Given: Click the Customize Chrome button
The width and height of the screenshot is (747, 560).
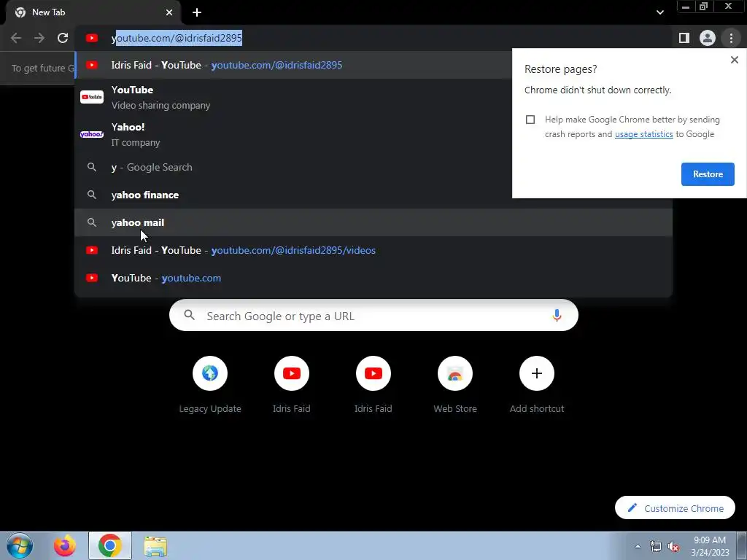Looking at the screenshot, I should coord(675,507).
